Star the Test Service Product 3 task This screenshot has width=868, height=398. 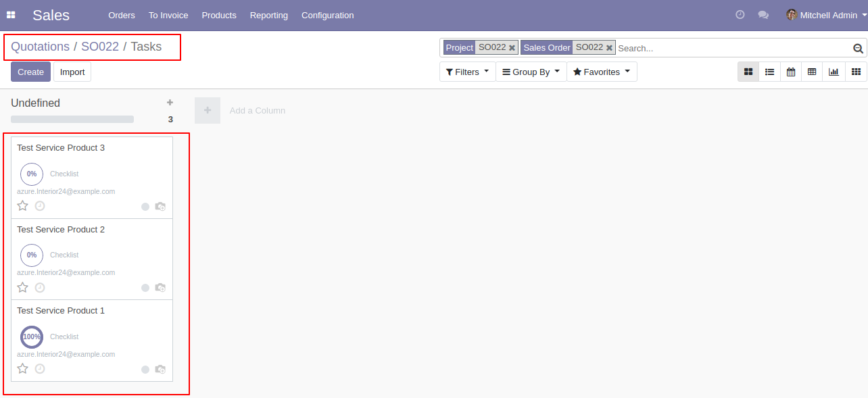(23, 205)
